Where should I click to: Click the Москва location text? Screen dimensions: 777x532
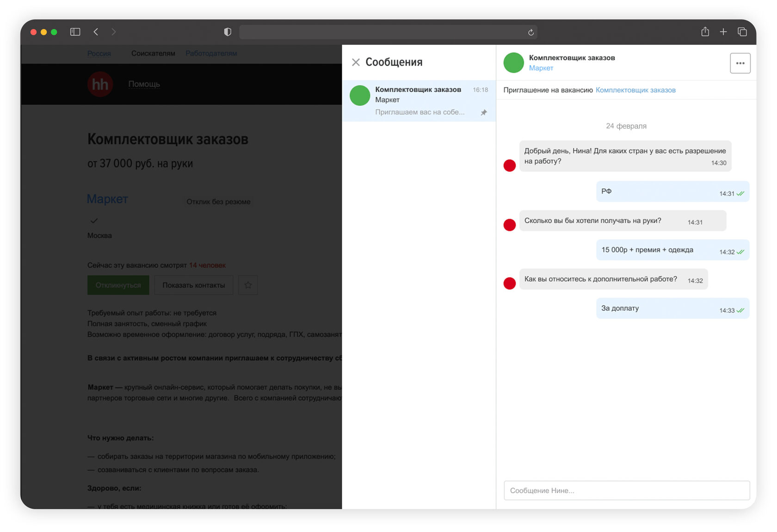(99, 235)
